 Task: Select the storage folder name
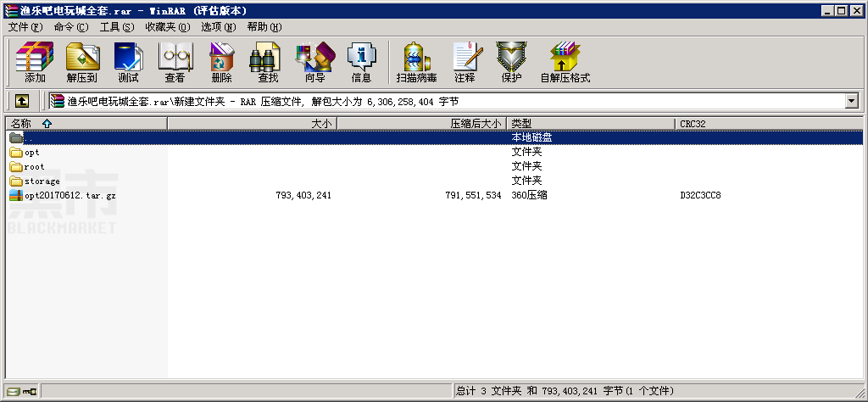click(42, 181)
